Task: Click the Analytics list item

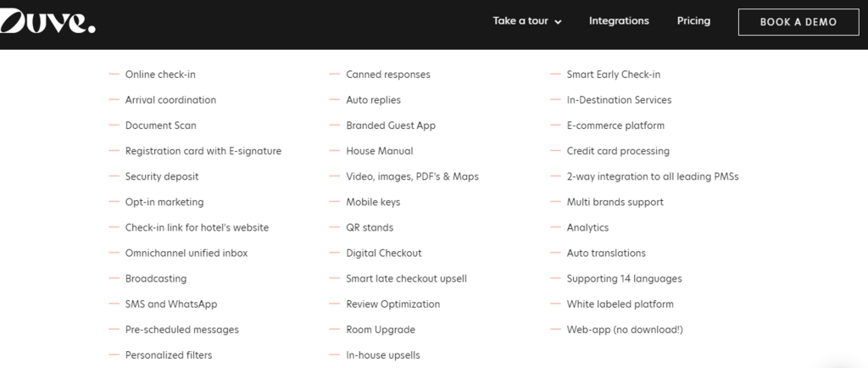Action: click(x=587, y=227)
